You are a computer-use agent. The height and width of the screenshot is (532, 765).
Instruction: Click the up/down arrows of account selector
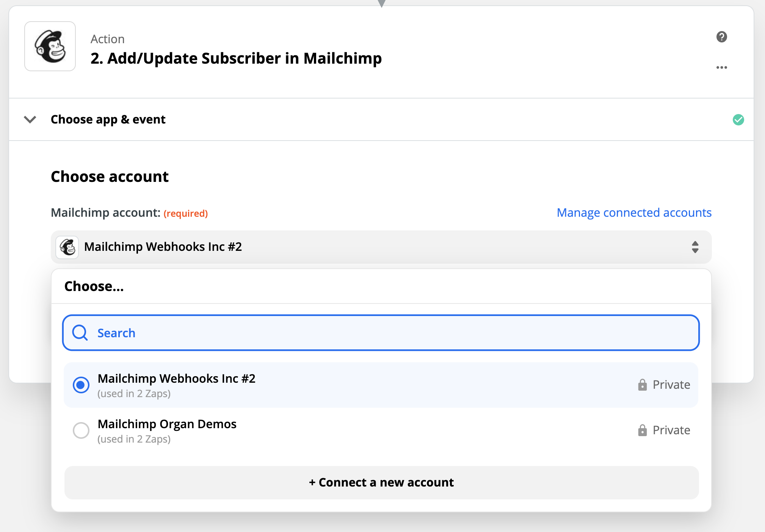695,247
